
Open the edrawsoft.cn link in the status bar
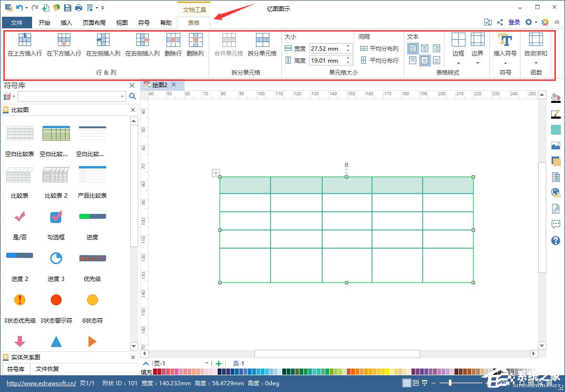[x=41, y=383]
